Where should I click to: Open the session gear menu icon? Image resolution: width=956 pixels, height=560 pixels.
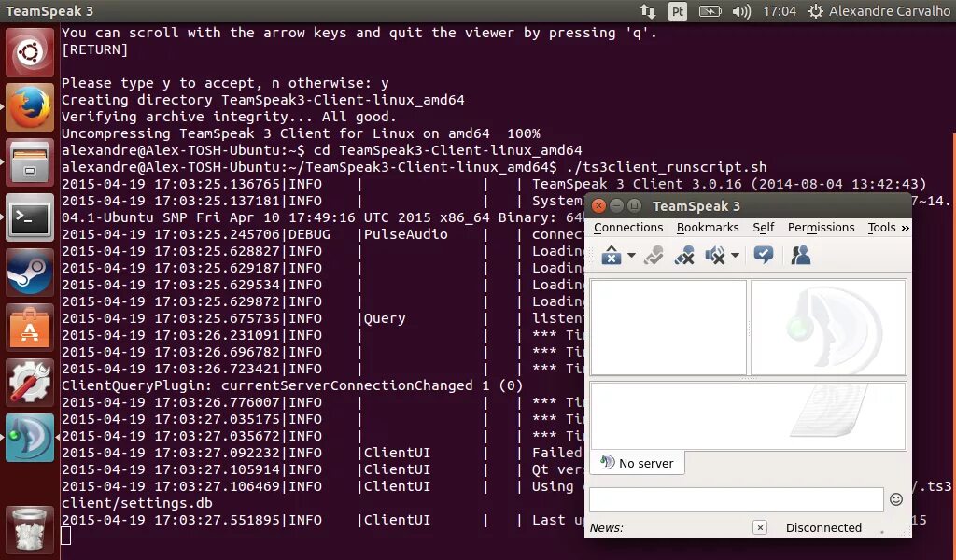click(816, 11)
